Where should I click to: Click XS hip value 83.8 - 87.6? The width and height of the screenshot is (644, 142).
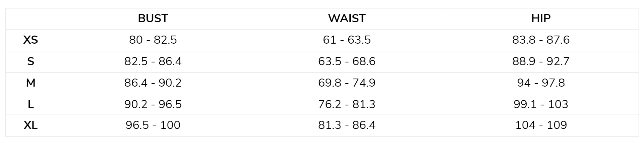[x=541, y=40]
